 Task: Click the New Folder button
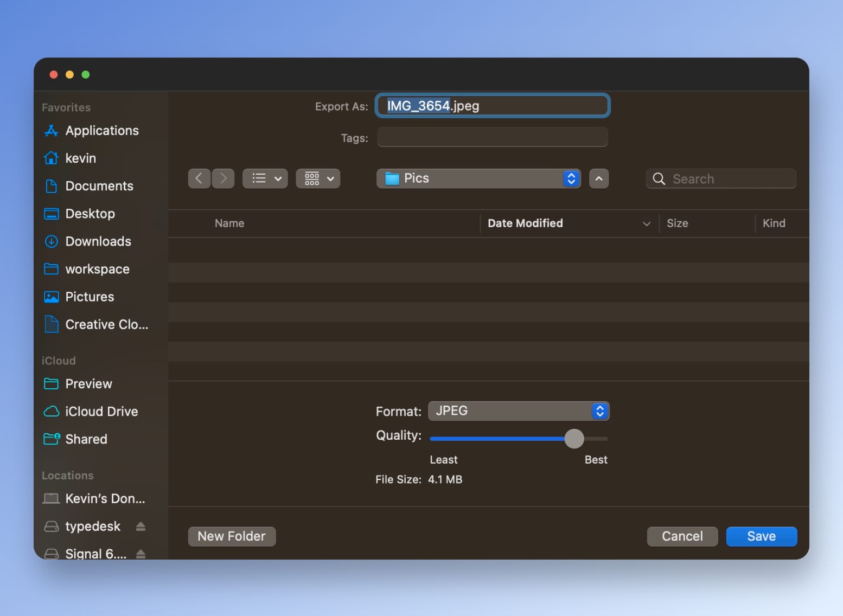pos(232,536)
